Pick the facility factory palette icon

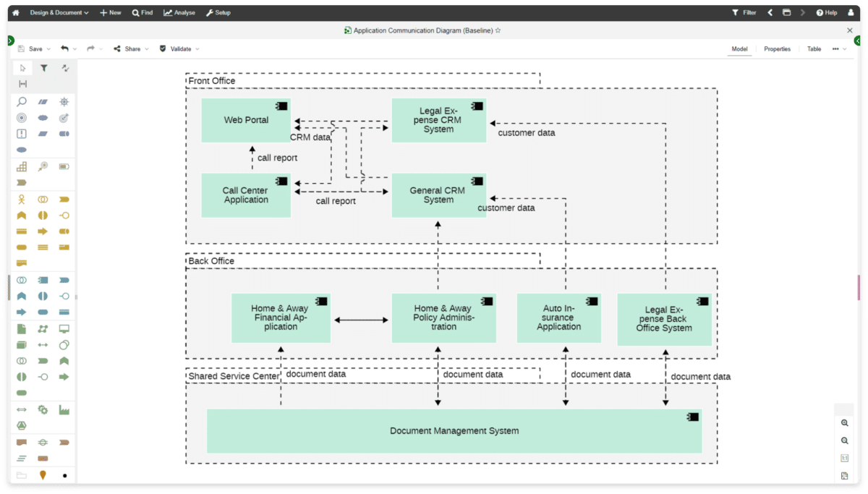click(64, 409)
